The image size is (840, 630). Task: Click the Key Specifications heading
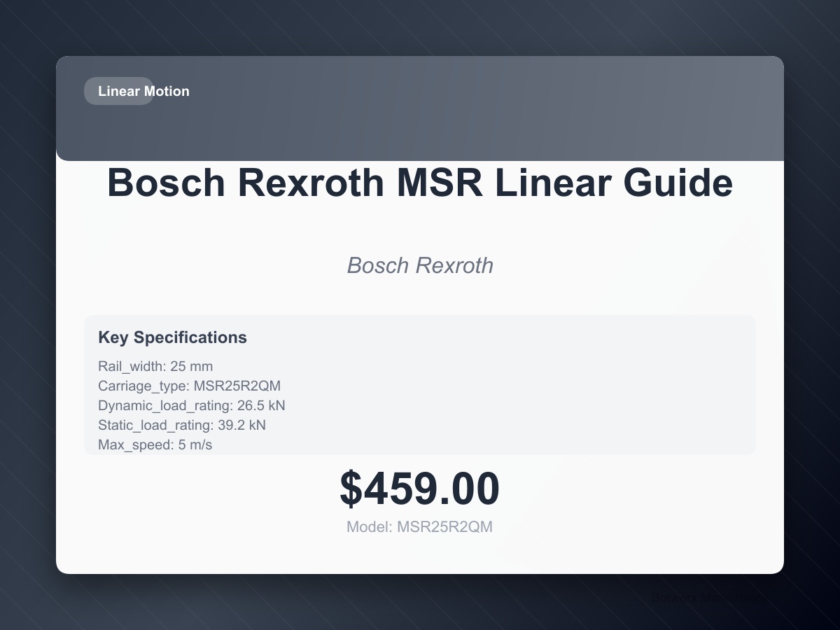(x=172, y=337)
